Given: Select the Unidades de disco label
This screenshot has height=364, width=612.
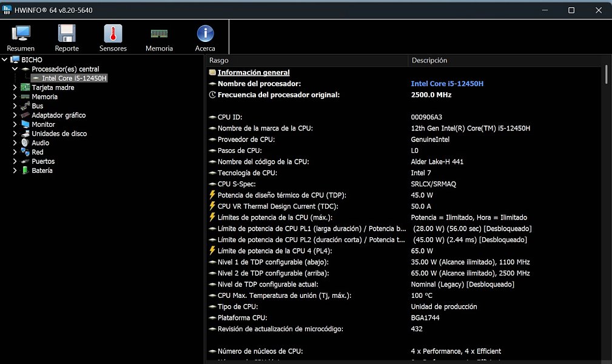Looking at the screenshot, I should [59, 133].
